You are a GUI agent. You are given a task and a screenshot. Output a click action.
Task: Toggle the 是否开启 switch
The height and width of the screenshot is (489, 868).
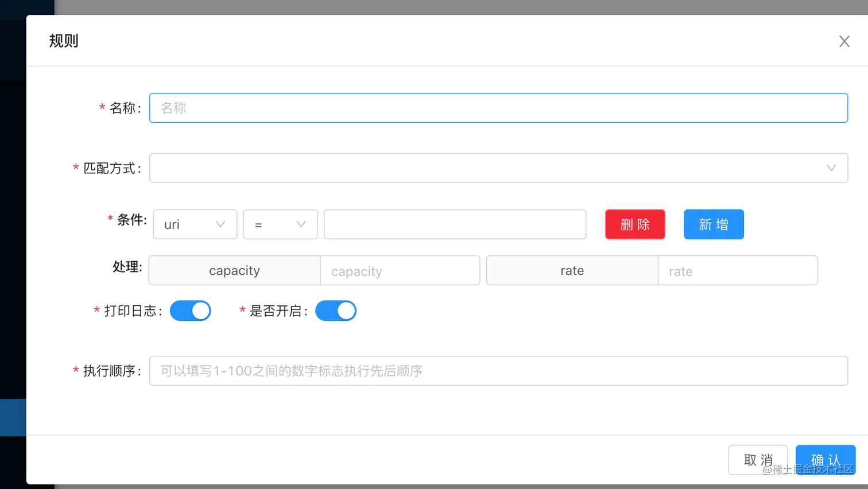coord(336,311)
